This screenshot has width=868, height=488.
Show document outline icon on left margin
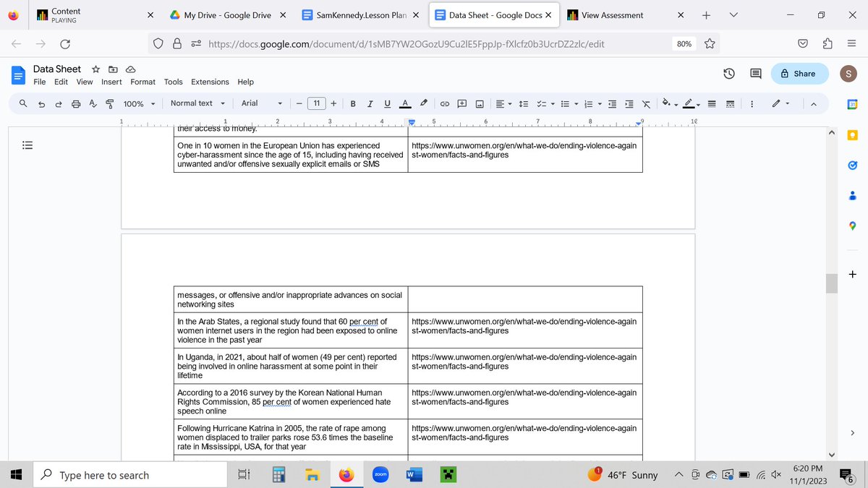[x=27, y=145]
